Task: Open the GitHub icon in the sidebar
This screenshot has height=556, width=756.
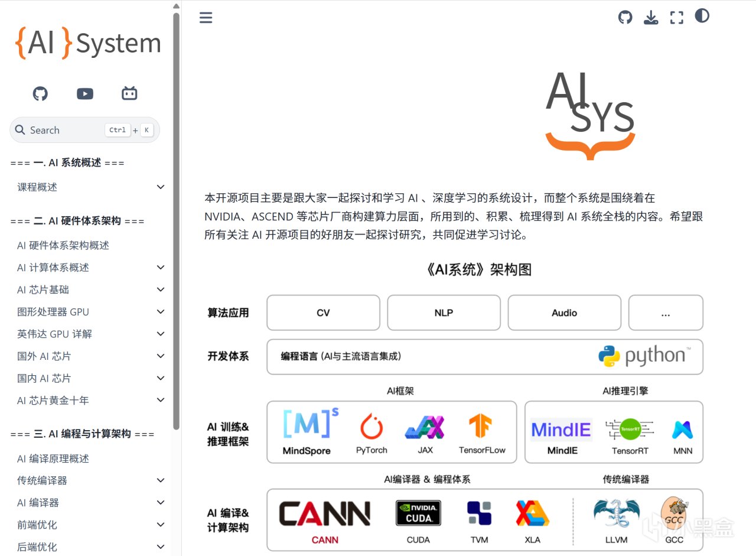Action: click(x=40, y=93)
